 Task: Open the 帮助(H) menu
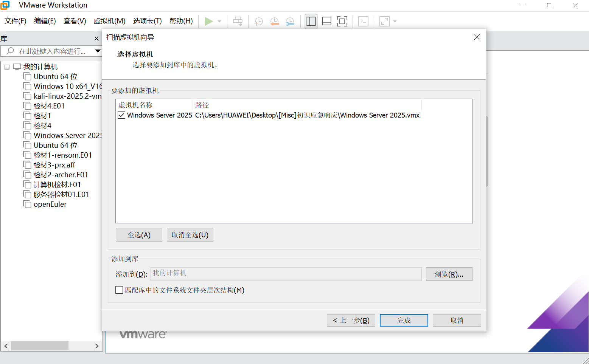tap(181, 21)
